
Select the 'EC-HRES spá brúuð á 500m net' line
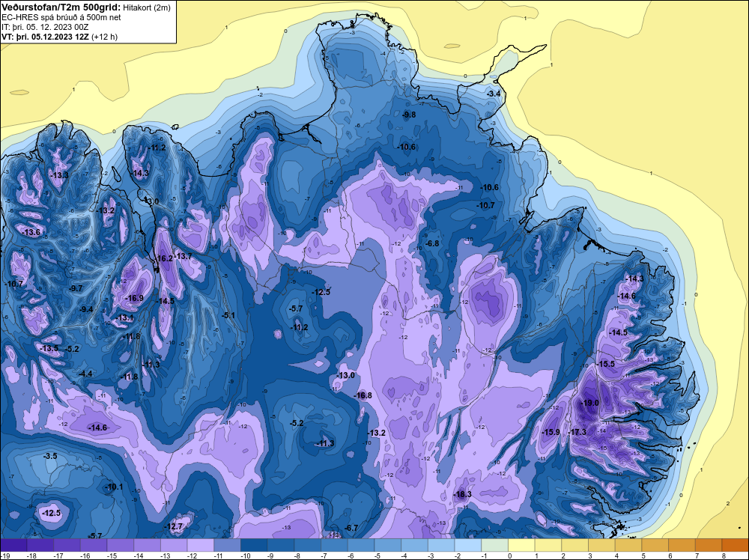tap(61, 17)
